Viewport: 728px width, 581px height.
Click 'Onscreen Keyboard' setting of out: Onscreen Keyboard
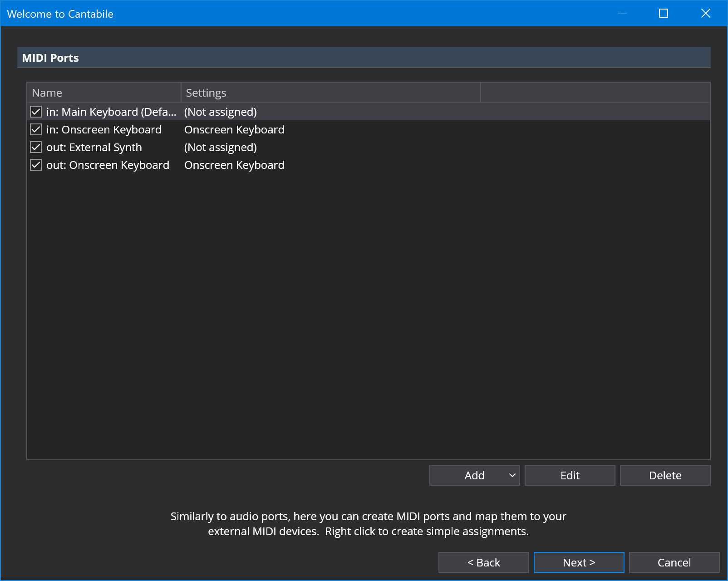tap(234, 165)
